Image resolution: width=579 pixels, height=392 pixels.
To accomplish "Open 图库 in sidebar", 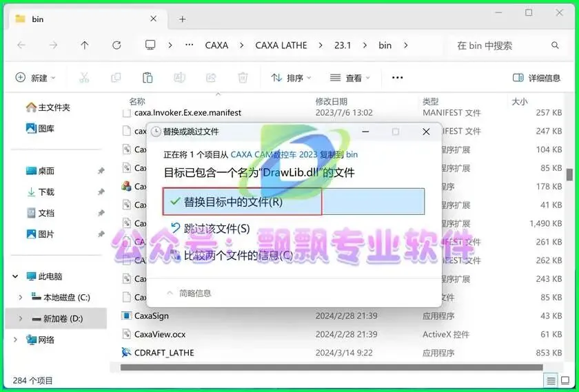I will 40,128.
